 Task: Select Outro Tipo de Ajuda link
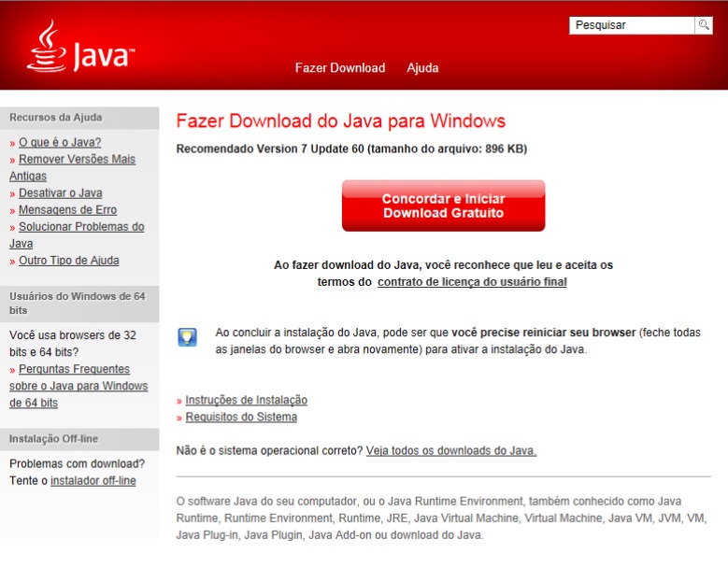click(68, 261)
